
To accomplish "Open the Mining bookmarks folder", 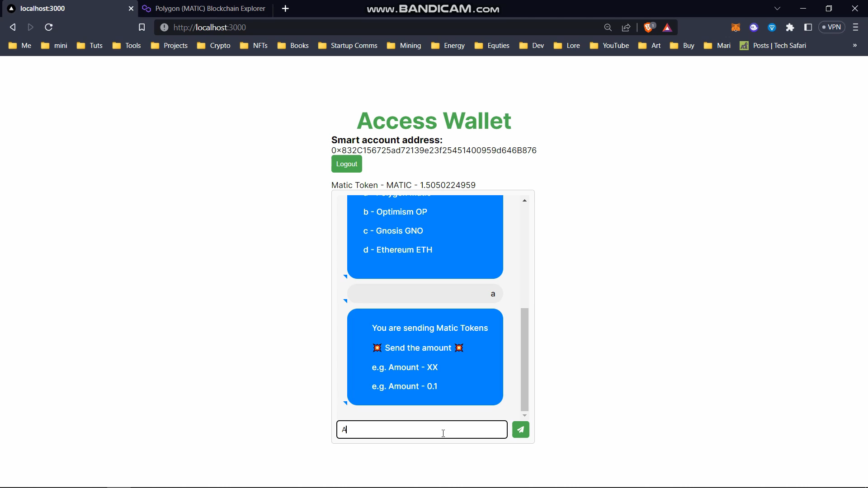I will point(404,46).
